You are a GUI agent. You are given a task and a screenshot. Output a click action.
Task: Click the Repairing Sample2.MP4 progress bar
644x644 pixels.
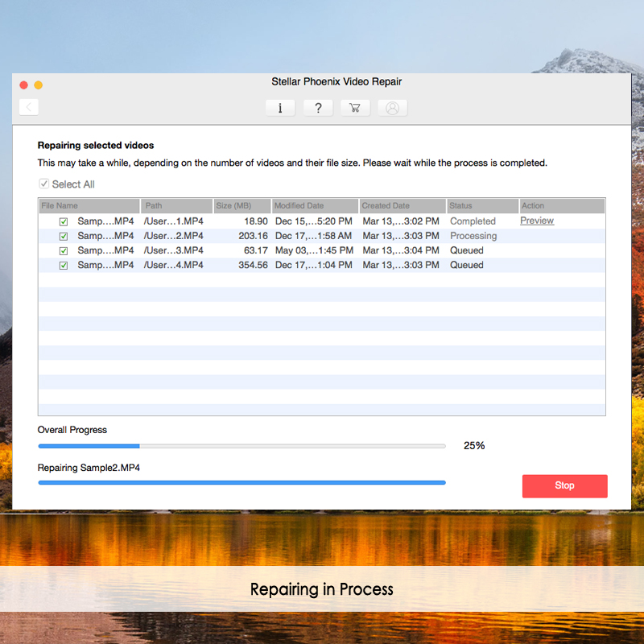pyautogui.click(x=242, y=482)
